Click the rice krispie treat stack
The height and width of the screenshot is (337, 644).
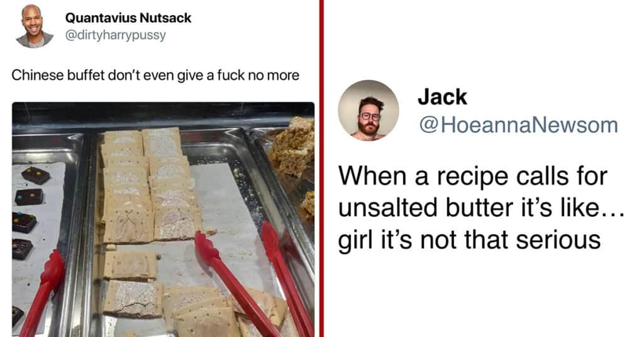click(292, 146)
